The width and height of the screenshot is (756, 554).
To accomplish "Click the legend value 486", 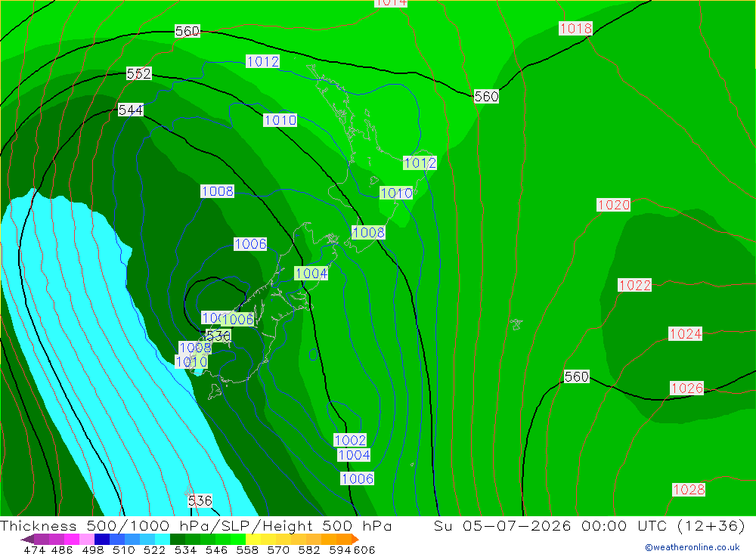I will tap(62, 549).
